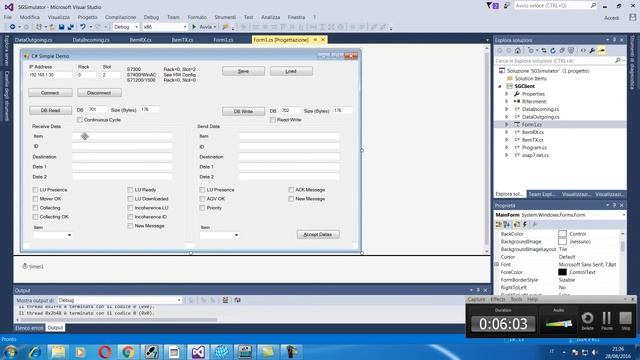Click the Open File toolbar icon
The height and width of the screenshot is (360, 640).
click(x=52, y=27)
